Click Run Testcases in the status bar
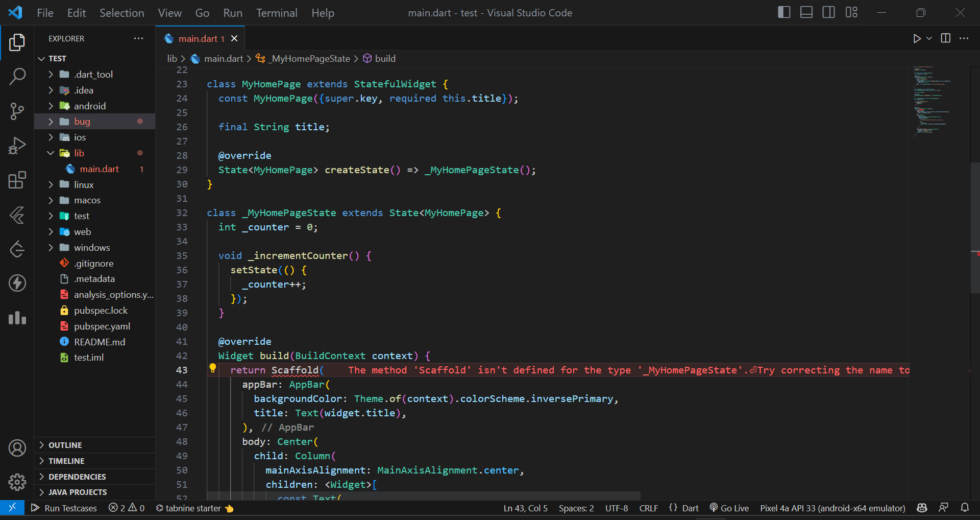 (x=69, y=508)
